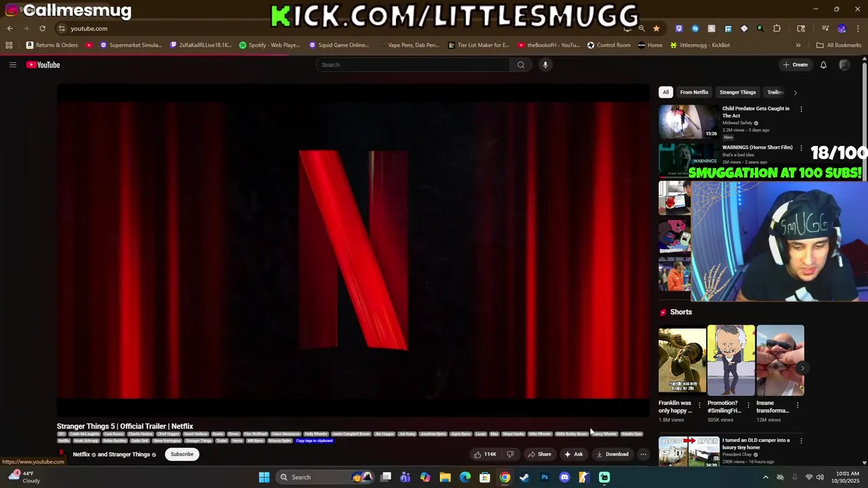Like the Stranger Things trailer

[x=484, y=454]
